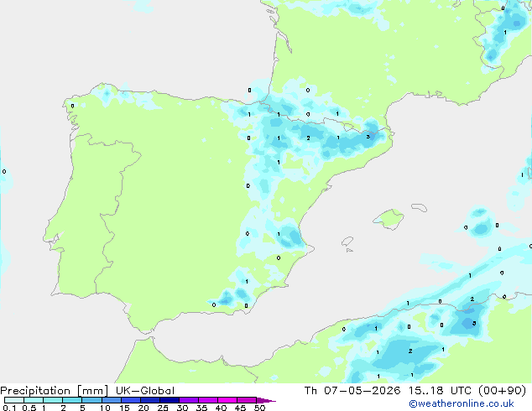532x411 pixels.
Task: Click the '0.1' legend scale label
Action: coord(9,408)
